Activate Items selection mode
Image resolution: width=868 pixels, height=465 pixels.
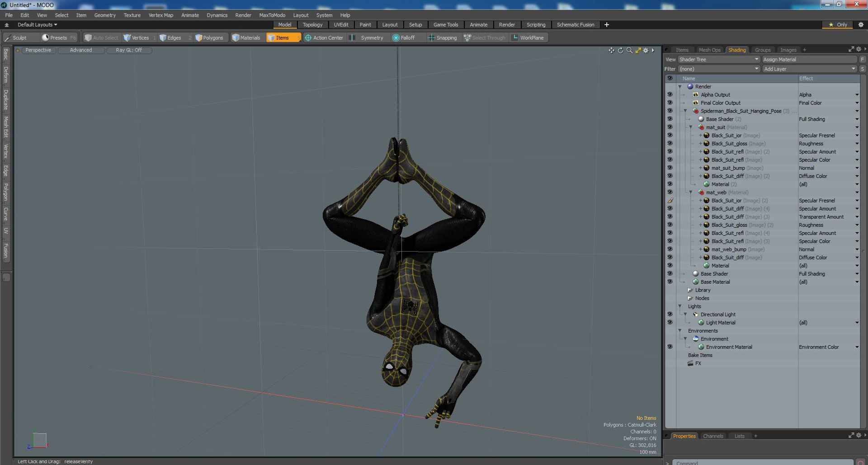click(283, 38)
